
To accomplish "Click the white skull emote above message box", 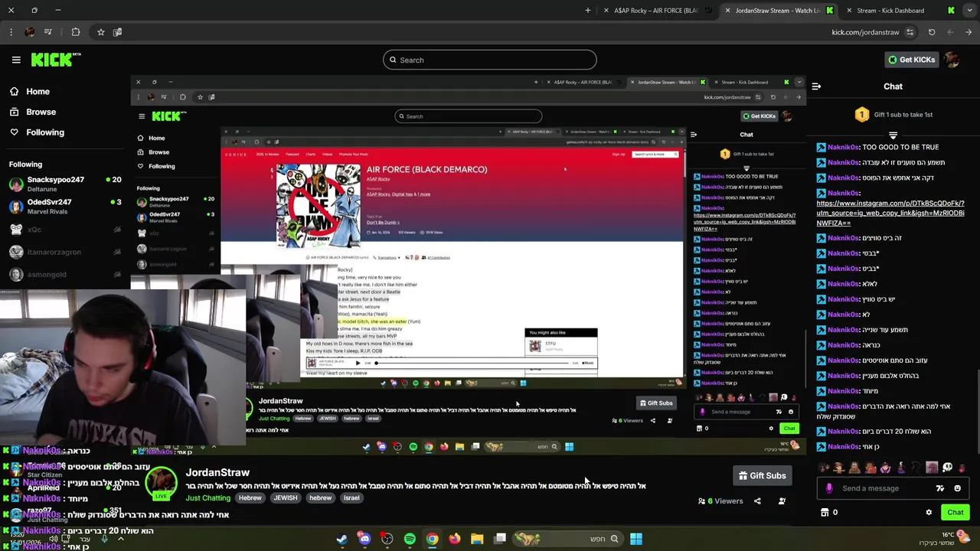I will 948,467.
